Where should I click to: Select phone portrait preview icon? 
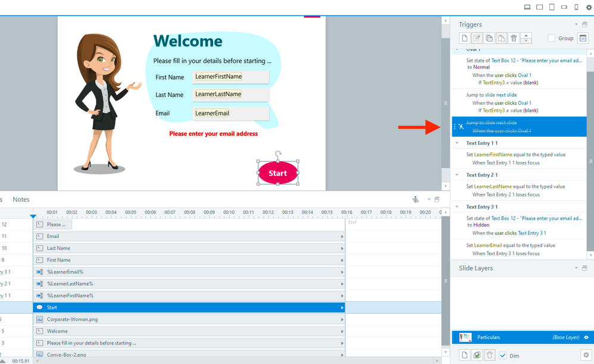[576, 7]
